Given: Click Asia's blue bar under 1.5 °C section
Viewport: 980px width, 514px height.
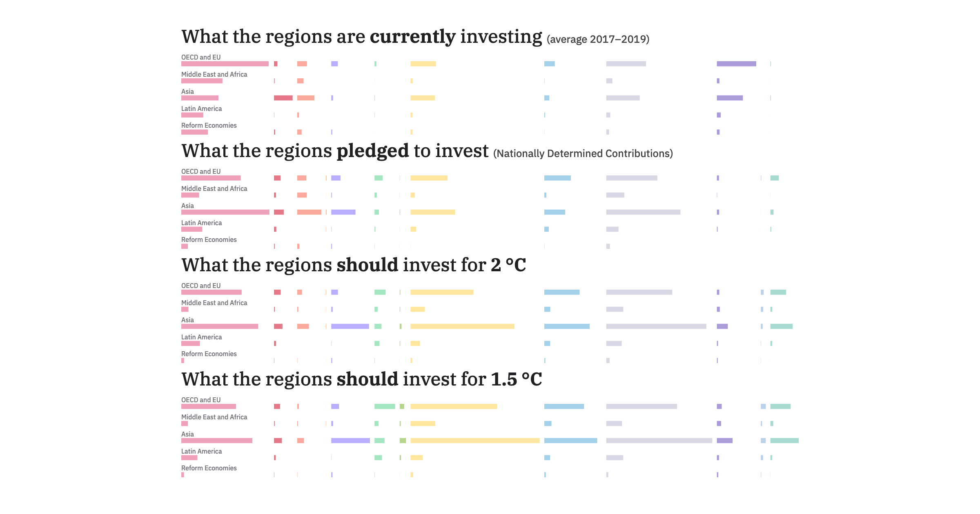Looking at the screenshot, I should pyautogui.click(x=571, y=441).
